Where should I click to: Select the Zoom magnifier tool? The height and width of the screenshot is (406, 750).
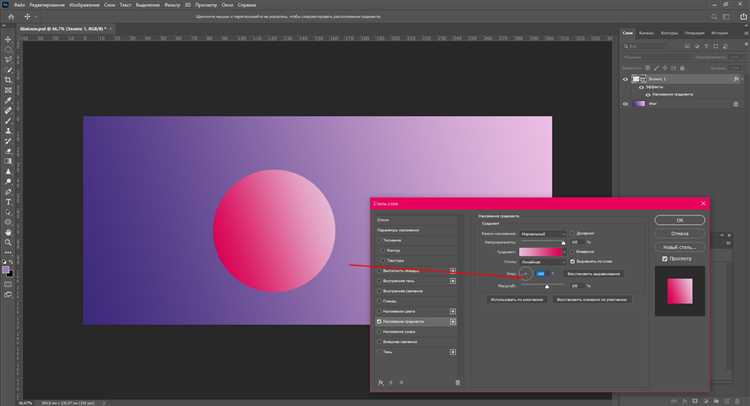pyautogui.click(x=9, y=242)
